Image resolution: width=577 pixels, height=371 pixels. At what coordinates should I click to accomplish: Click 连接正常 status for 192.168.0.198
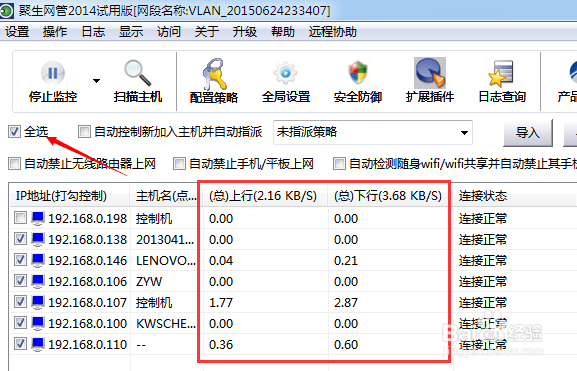click(x=483, y=219)
